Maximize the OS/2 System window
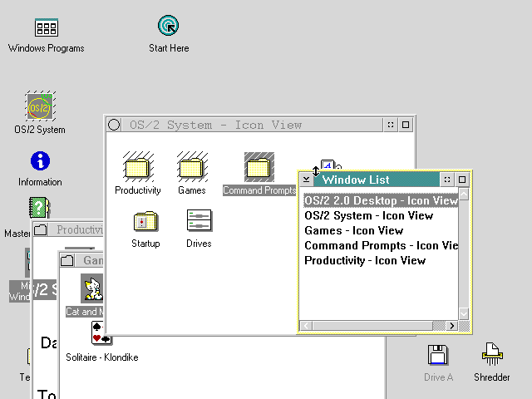532x399 pixels. pyautogui.click(x=406, y=125)
